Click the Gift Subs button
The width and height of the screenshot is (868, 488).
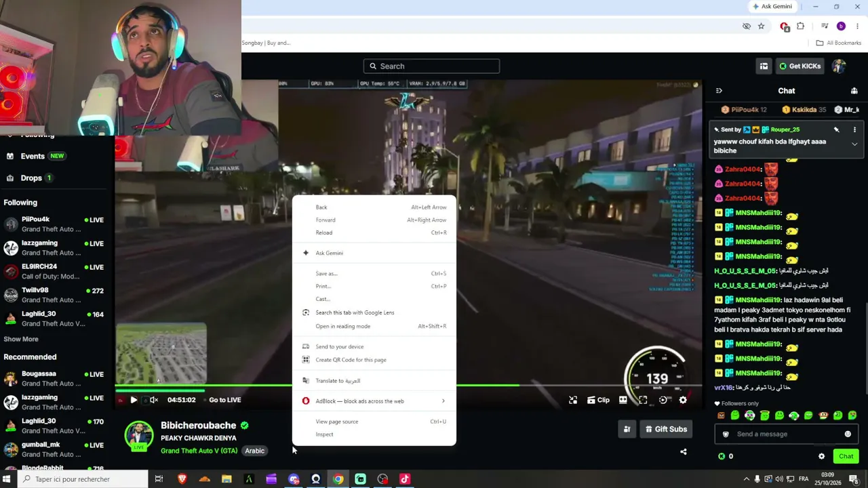point(665,429)
